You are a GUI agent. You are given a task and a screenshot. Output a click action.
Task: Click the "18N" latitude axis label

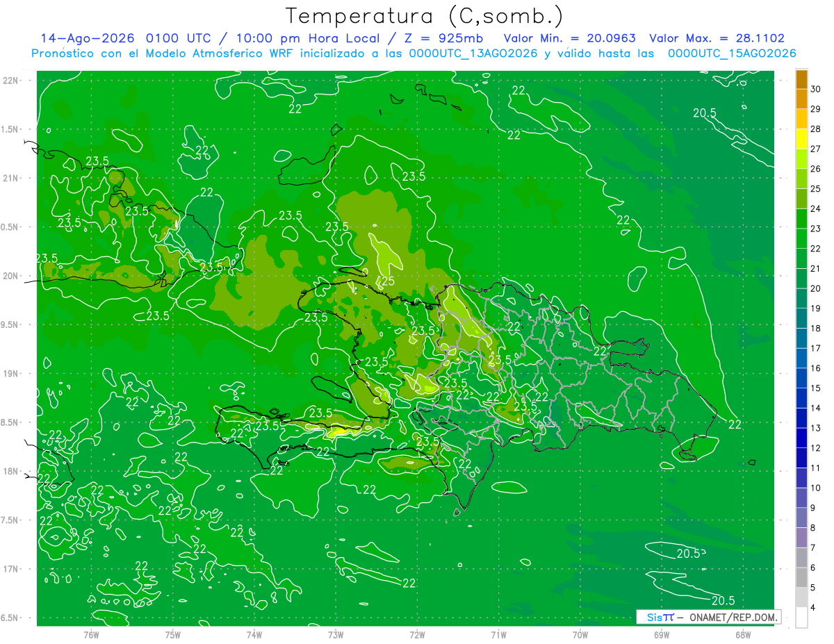[x=12, y=471]
